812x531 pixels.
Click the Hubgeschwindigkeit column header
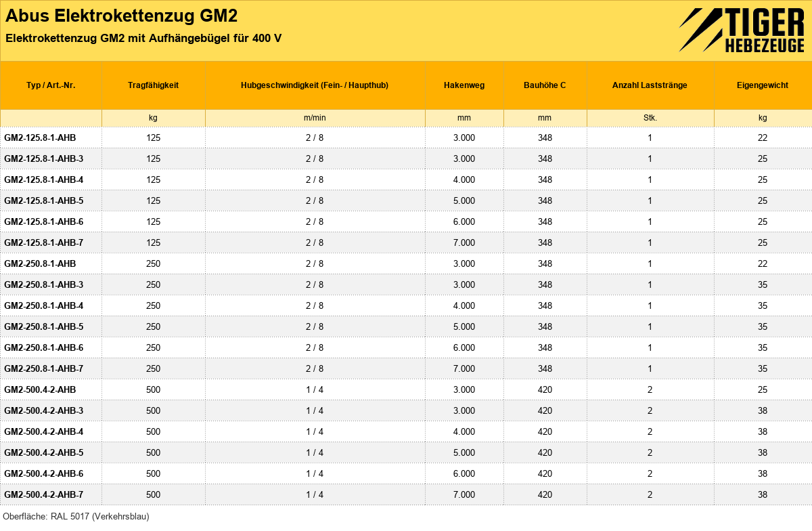point(315,85)
